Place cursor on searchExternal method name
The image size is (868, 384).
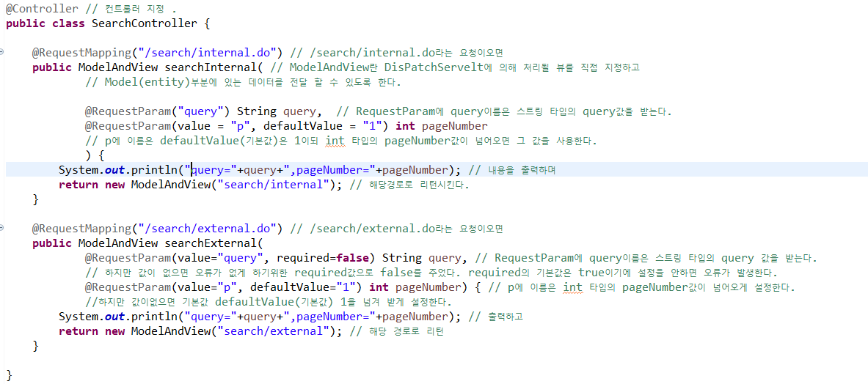(210, 243)
